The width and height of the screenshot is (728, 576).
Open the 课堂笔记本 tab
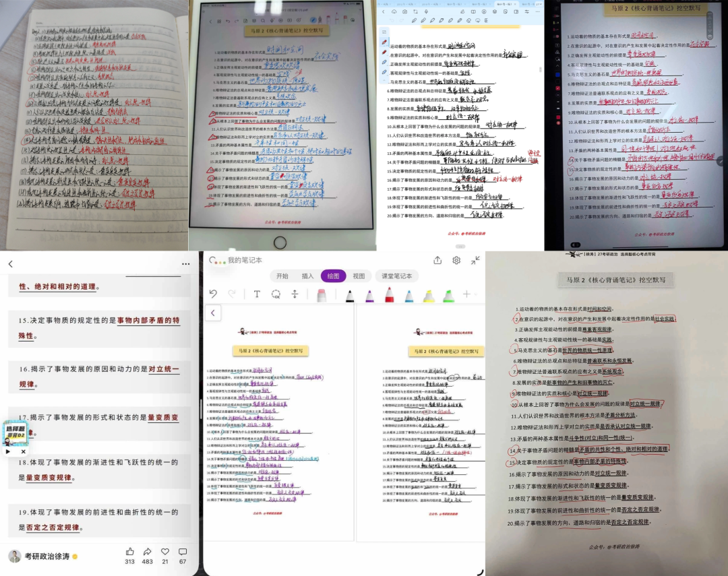click(x=396, y=276)
